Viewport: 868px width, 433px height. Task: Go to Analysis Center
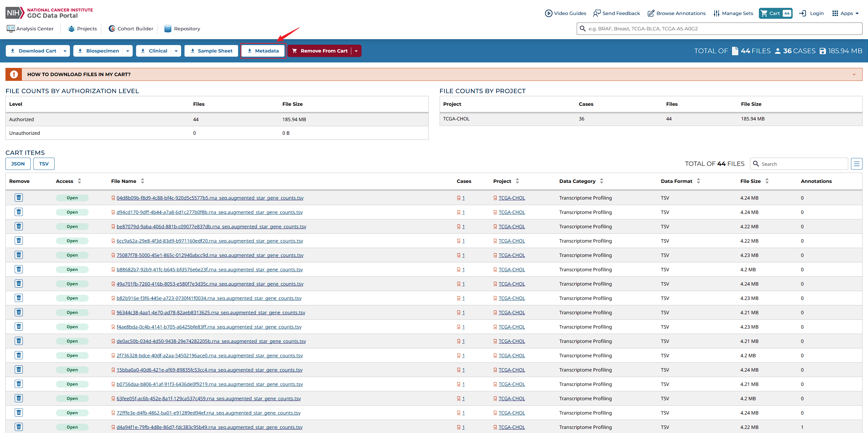click(x=30, y=29)
